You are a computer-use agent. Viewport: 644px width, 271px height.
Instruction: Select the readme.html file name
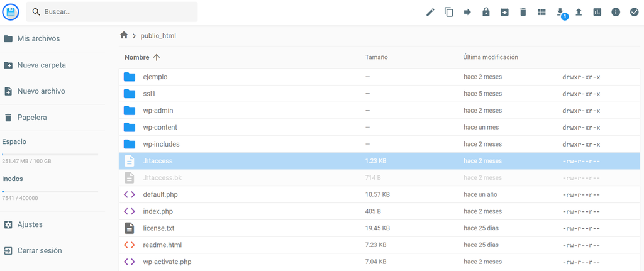pos(162,245)
